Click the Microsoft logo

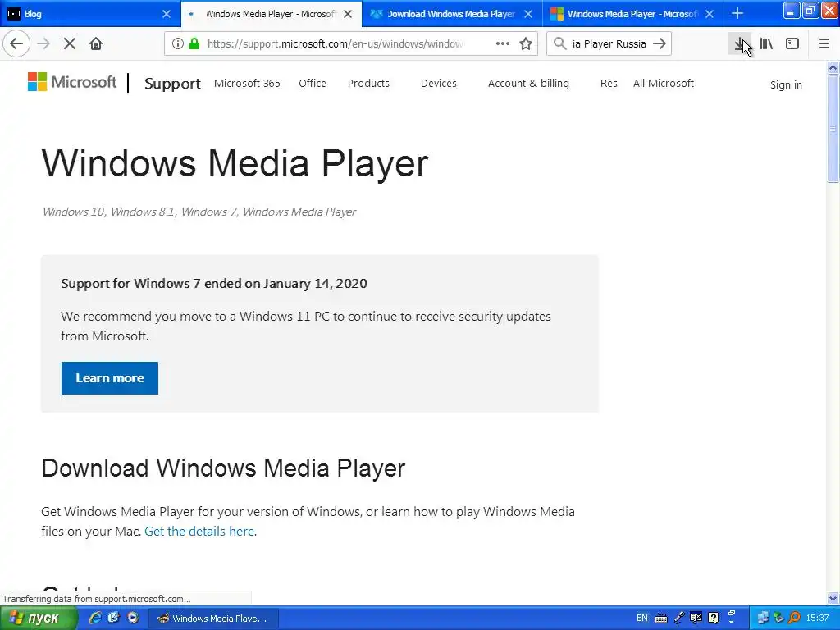point(72,82)
